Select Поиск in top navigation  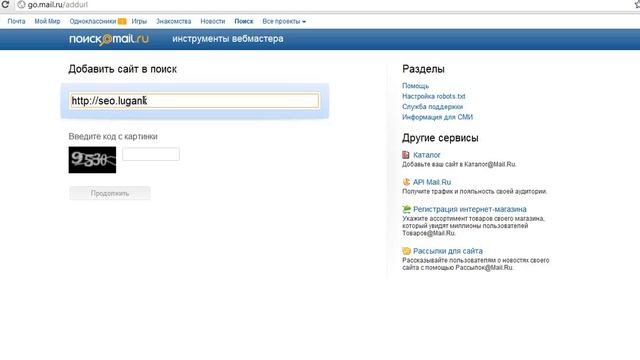[244, 21]
